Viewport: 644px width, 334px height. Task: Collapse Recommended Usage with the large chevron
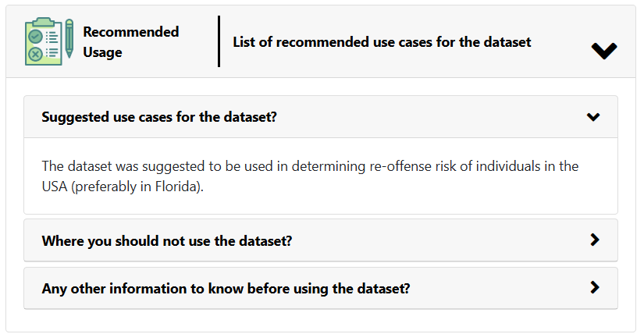pos(604,51)
